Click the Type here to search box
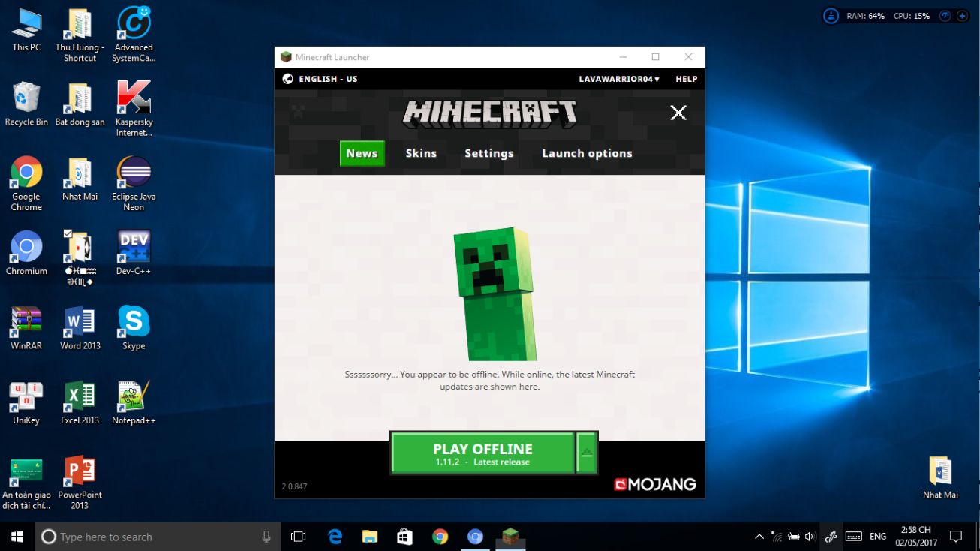Image resolution: width=980 pixels, height=551 pixels. point(158,537)
